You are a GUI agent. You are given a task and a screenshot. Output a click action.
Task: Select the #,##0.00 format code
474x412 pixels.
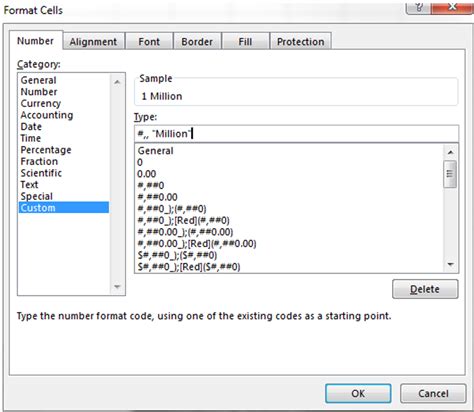[x=157, y=197]
